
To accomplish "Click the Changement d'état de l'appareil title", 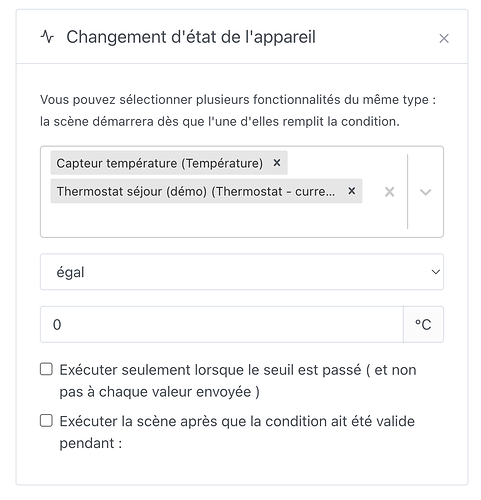I will 191,37.
